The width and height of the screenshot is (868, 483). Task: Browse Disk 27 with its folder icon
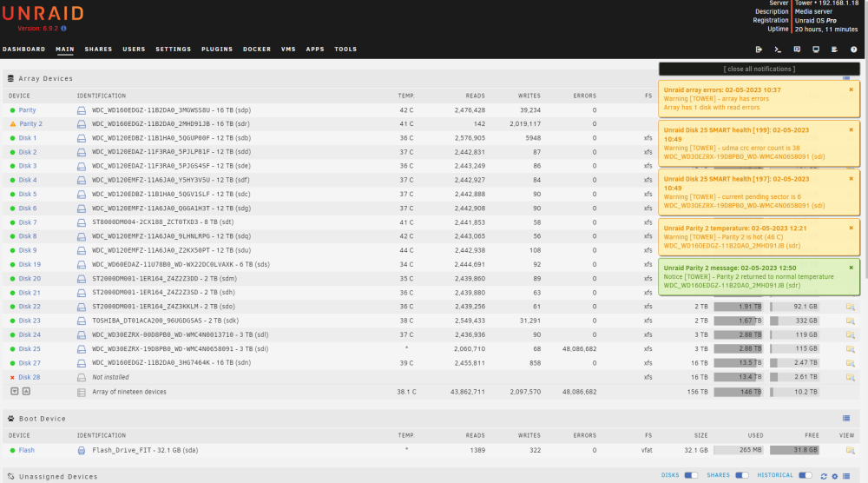(x=851, y=363)
